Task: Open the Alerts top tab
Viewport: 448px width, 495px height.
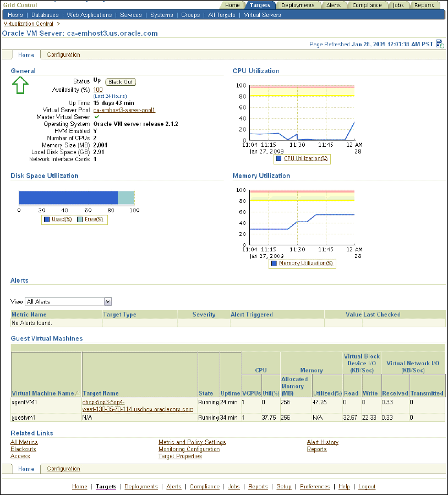Action: (334, 5)
